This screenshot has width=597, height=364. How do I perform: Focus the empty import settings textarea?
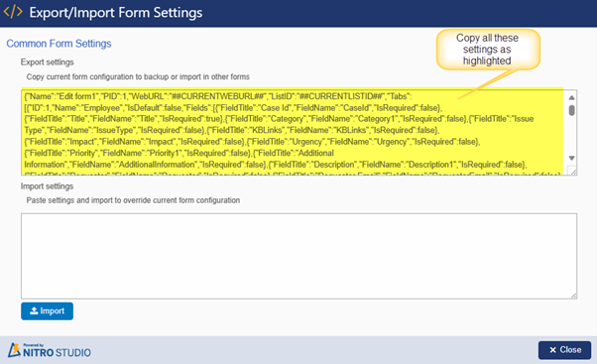point(298,256)
